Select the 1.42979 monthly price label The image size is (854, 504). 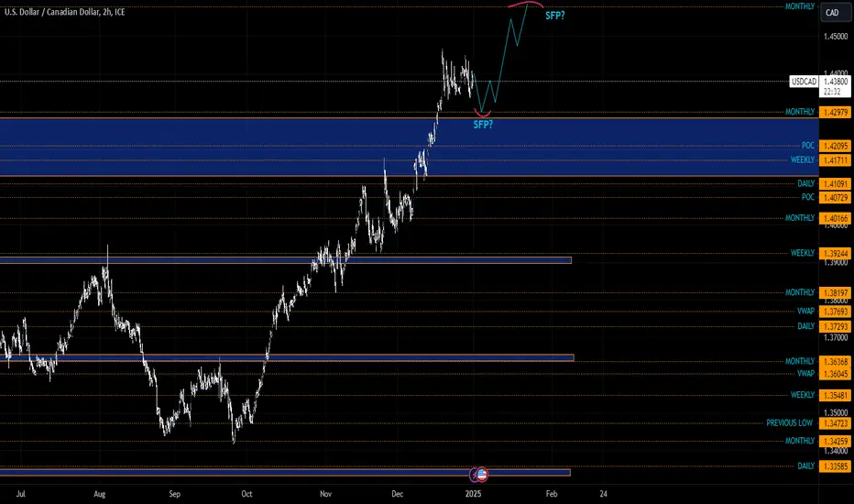(836, 112)
